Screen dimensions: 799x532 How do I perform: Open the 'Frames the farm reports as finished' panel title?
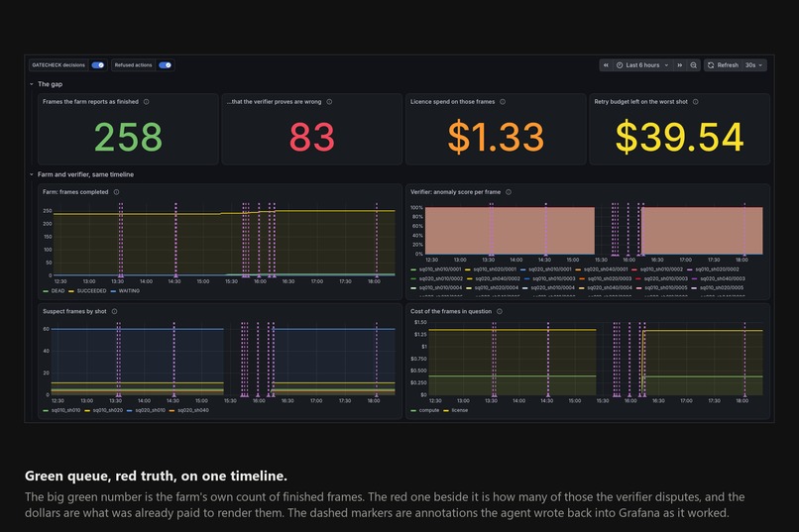coord(90,102)
